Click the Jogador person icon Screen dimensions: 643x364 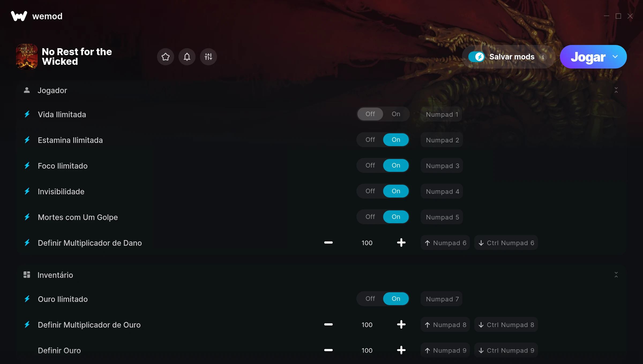27,90
